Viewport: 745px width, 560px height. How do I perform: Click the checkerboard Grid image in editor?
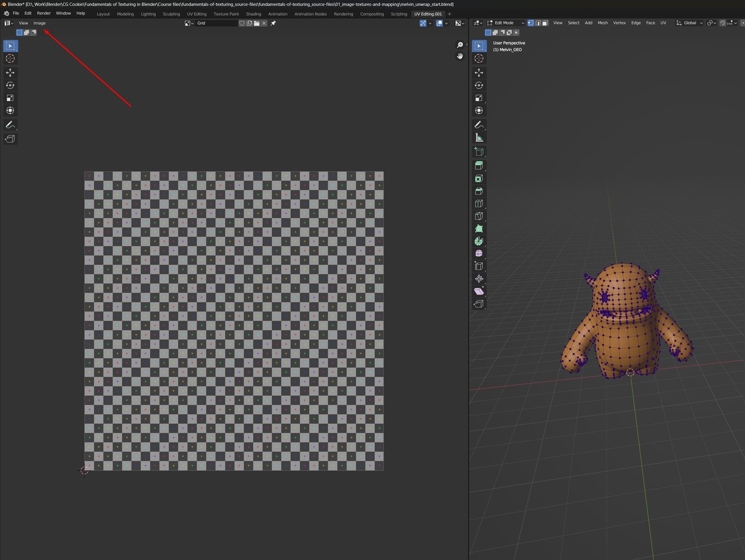tap(234, 321)
